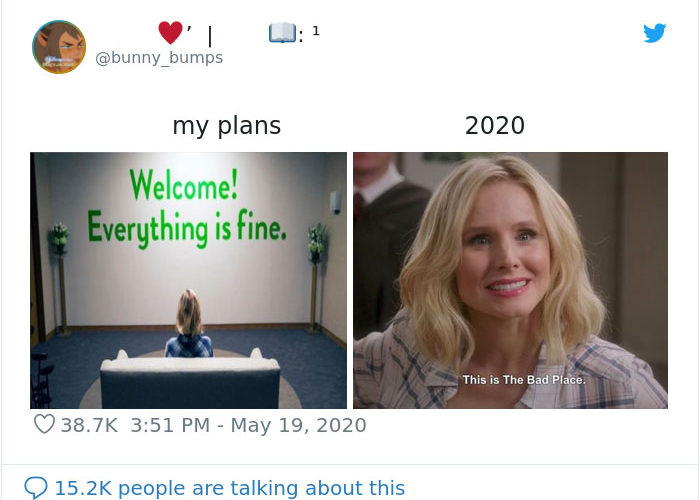Open the @bunny_bumps profile handle

[159, 58]
